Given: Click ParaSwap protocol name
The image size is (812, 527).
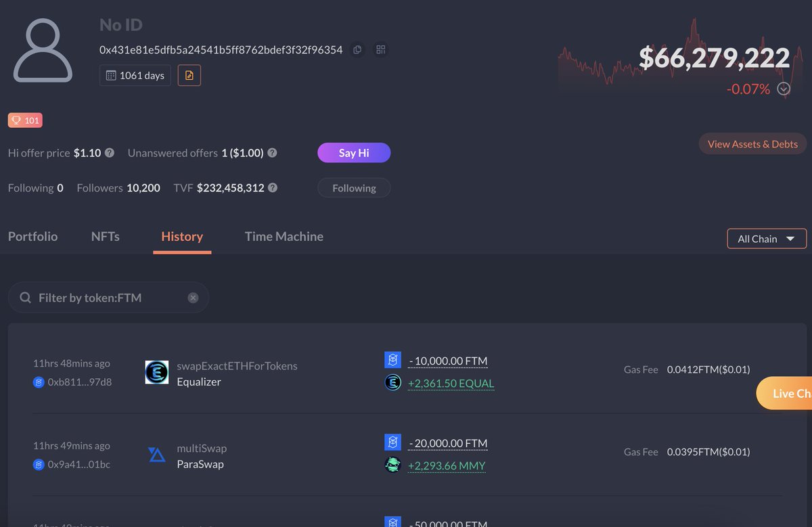Looking at the screenshot, I should point(200,464).
